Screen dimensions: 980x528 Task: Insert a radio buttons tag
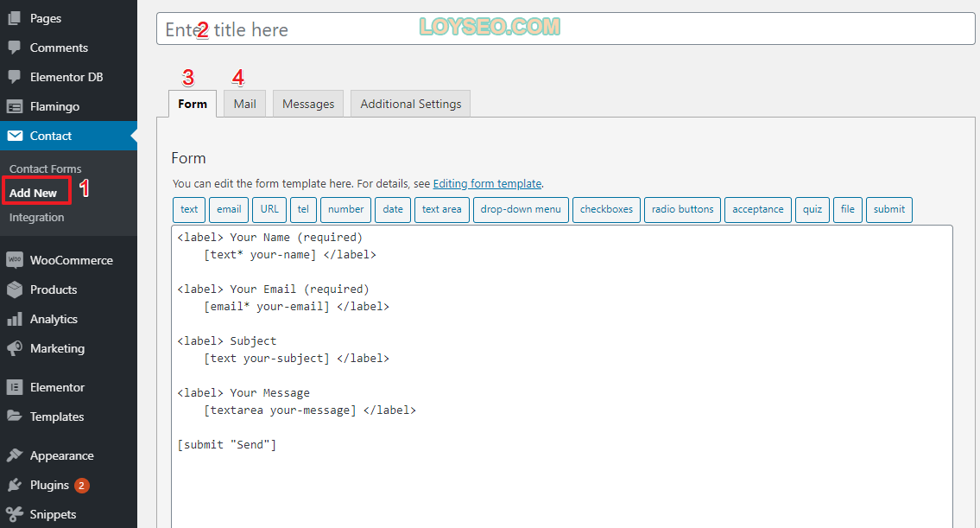682,210
